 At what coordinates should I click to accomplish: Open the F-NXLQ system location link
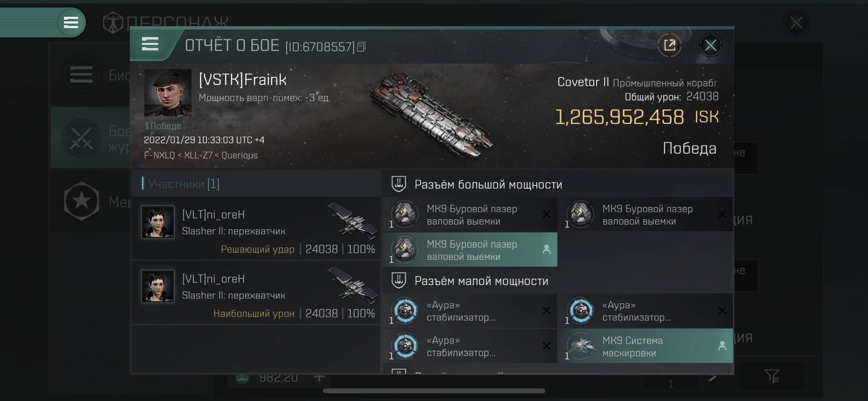click(x=159, y=155)
